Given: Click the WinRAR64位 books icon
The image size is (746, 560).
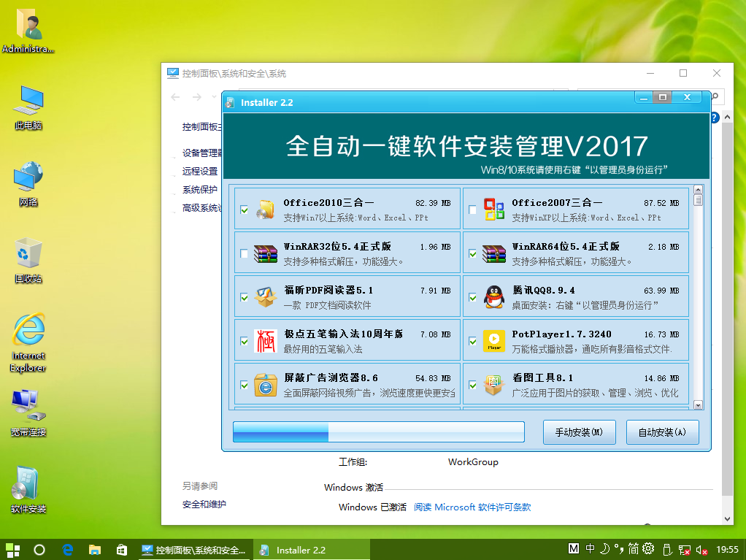Looking at the screenshot, I should (494, 253).
